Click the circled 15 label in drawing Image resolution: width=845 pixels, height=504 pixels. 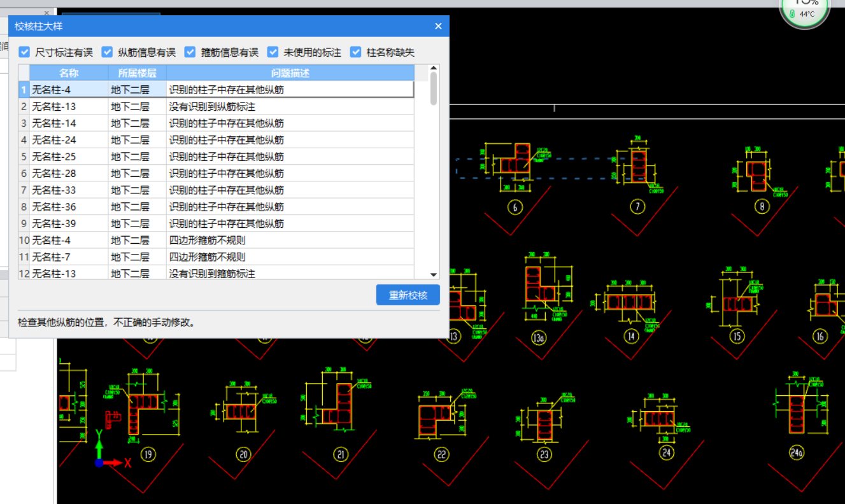pyautogui.click(x=737, y=335)
